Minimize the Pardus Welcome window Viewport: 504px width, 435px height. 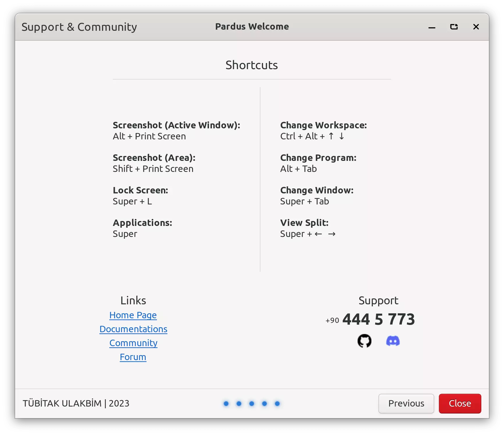point(432,27)
